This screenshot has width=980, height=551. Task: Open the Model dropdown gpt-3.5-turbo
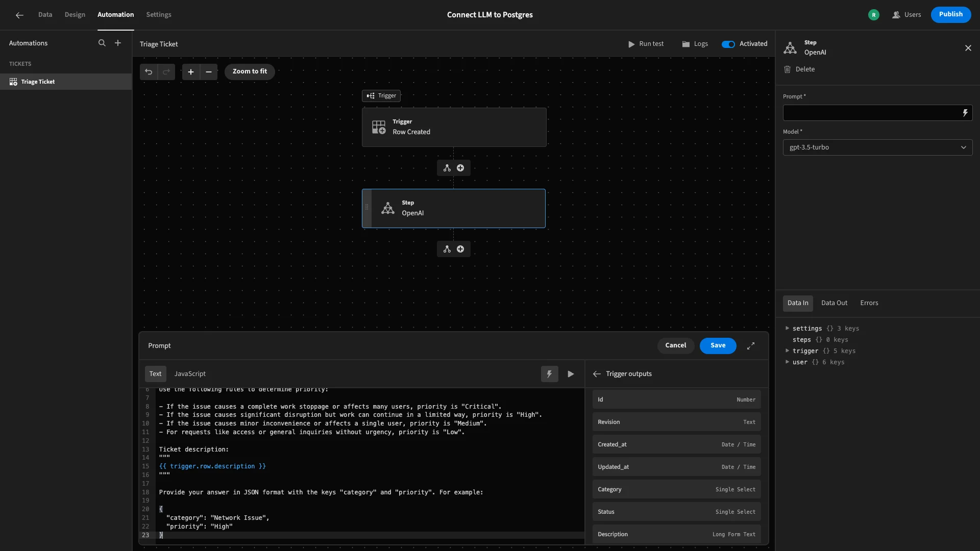(877, 147)
